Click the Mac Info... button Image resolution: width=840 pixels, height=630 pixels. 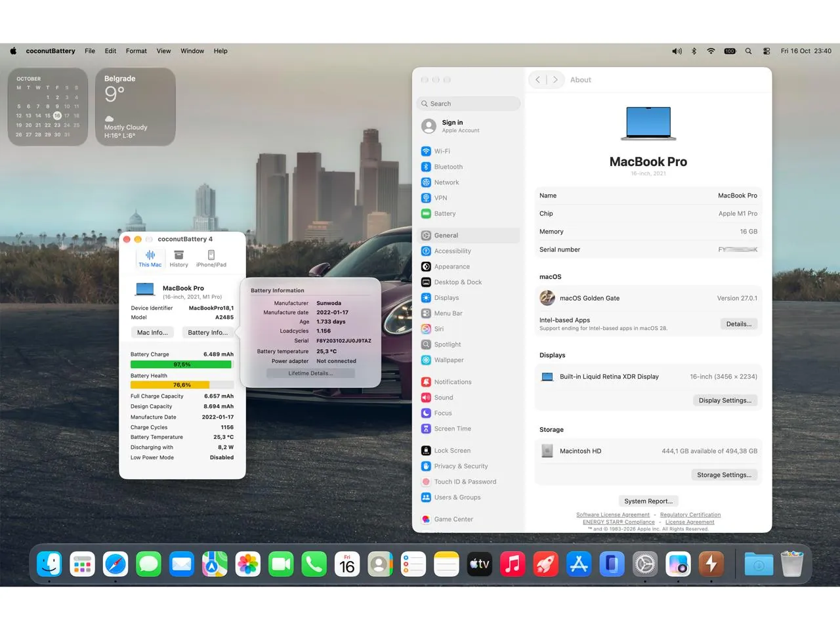point(152,333)
